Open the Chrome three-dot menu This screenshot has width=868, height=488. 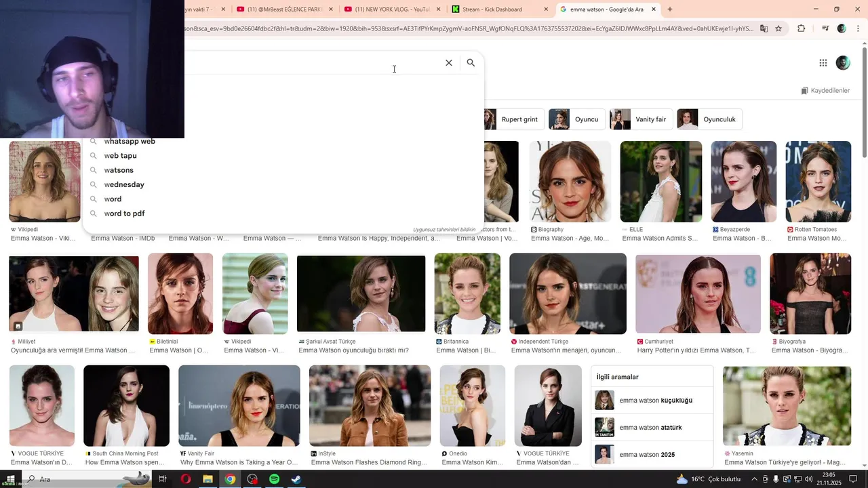tap(856, 28)
